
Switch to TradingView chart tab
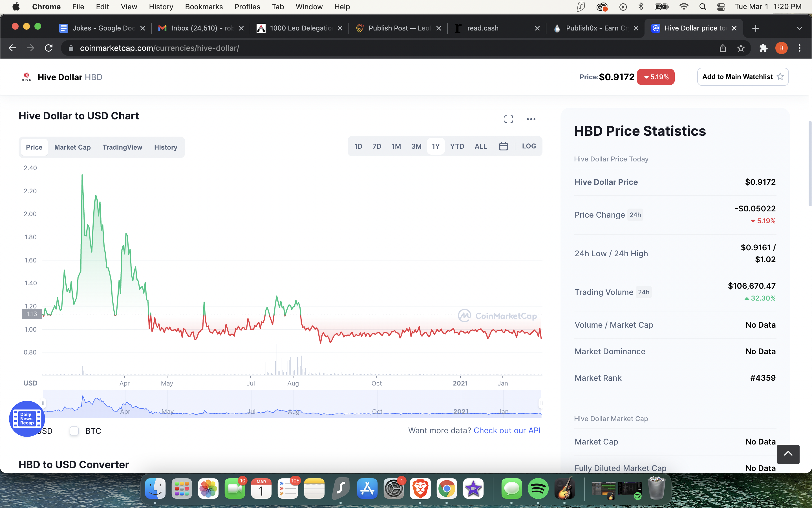point(122,147)
